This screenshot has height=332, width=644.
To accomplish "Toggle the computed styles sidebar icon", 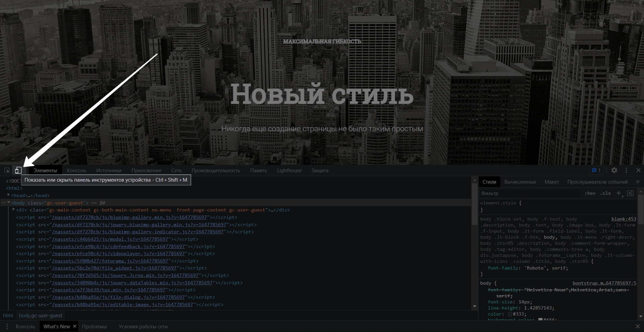I will point(630,193).
